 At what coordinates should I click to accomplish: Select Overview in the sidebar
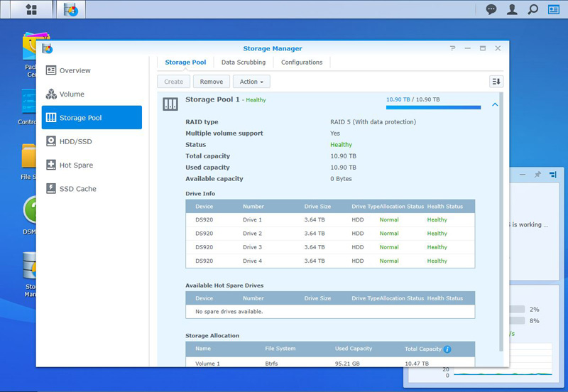(x=91, y=70)
